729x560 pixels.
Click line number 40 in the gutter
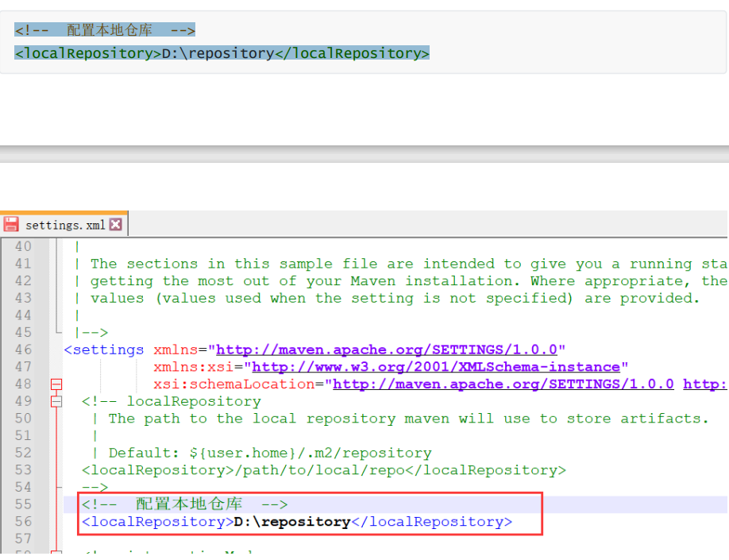(x=23, y=246)
